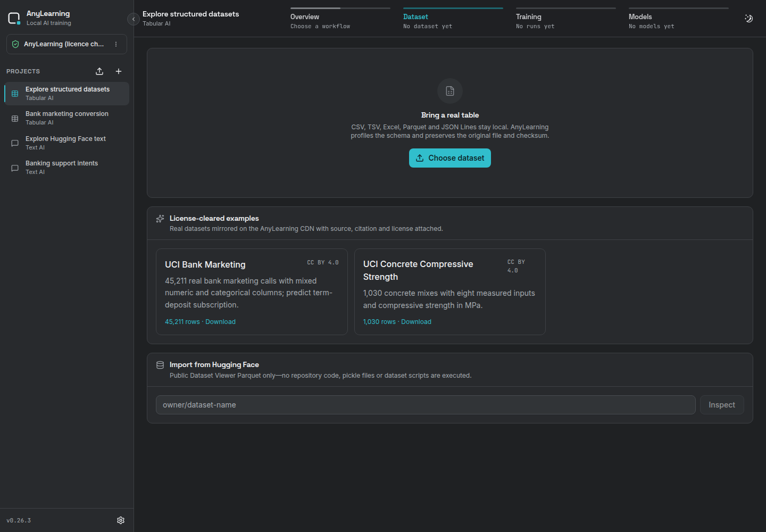Click the sparkle icon next to License-cleared examples
Image resolution: width=766 pixels, height=532 pixels.
[x=160, y=219]
